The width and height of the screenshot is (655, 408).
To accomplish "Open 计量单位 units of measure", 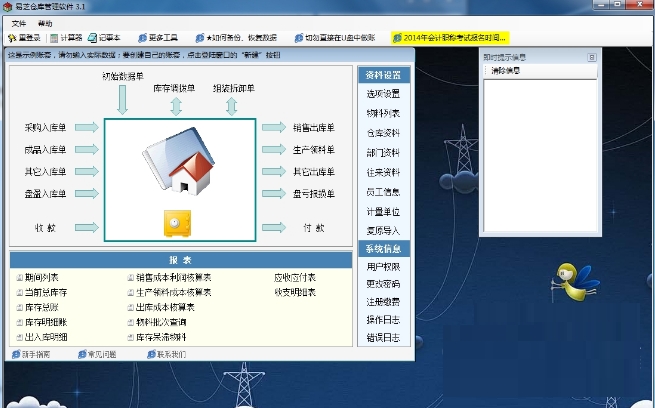I will pyautogui.click(x=383, y=212).
